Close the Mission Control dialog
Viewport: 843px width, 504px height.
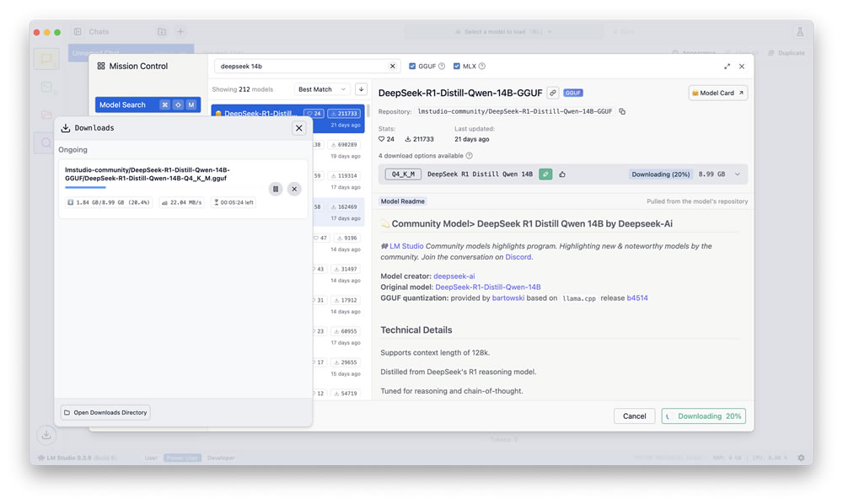pyautogui.click(x=742, y=66)
